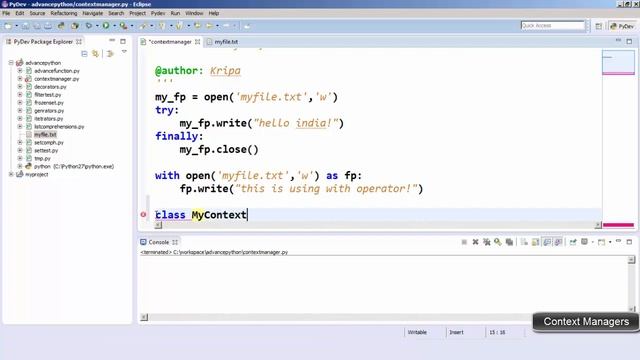Open the Debug configurations dropdown arrow
The width and height of the screenshot is (640, 360).
97,26
